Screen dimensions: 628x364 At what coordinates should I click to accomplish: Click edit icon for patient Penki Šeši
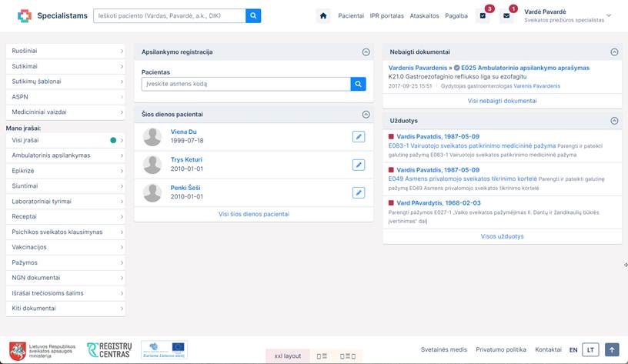click(358, 192)
